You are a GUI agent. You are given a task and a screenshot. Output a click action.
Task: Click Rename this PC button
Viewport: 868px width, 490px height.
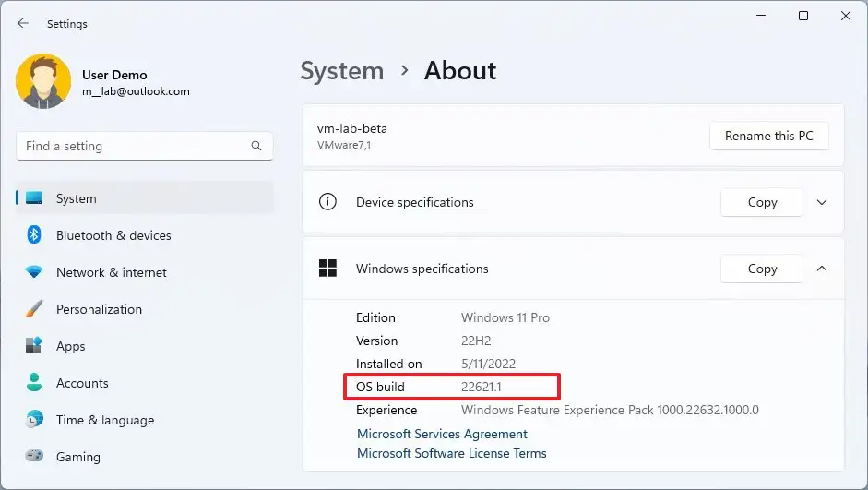coord(769,136)
